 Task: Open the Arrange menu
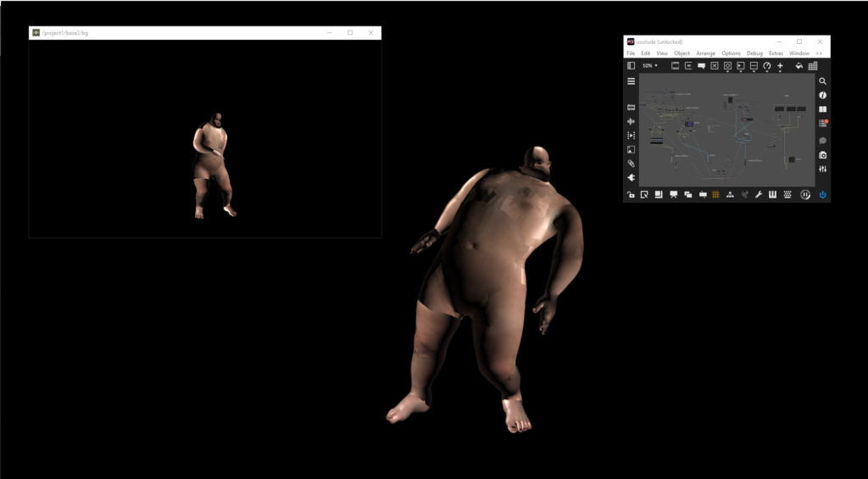pyautogui.click(x=705, y=53)
